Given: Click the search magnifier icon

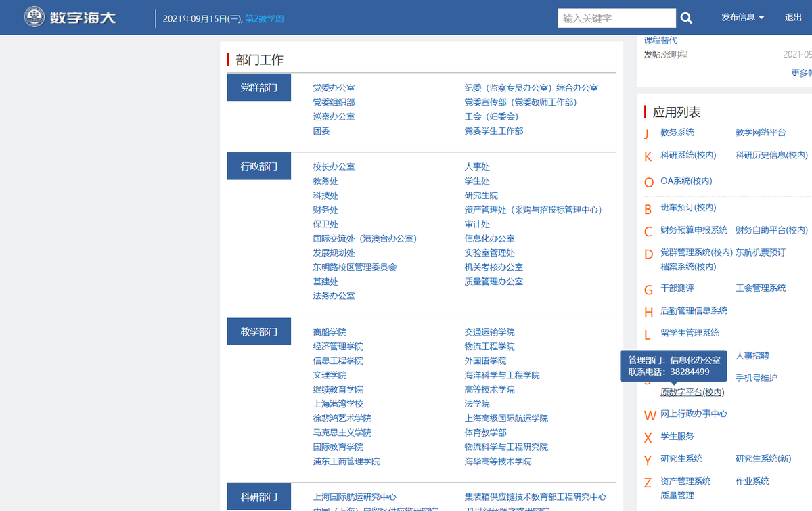Looking at the screenshot, I should pyautogui.click(x=686, y=18).
